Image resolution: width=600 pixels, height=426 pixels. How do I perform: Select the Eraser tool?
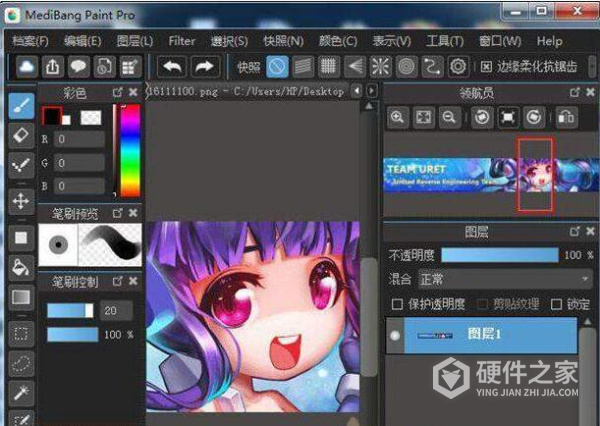click(x=21, y=135)
